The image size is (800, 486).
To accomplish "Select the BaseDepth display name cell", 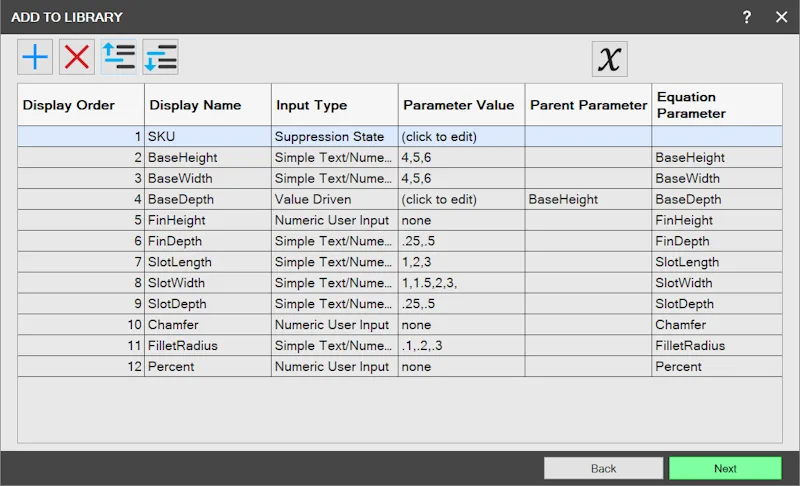I will 208,199.
